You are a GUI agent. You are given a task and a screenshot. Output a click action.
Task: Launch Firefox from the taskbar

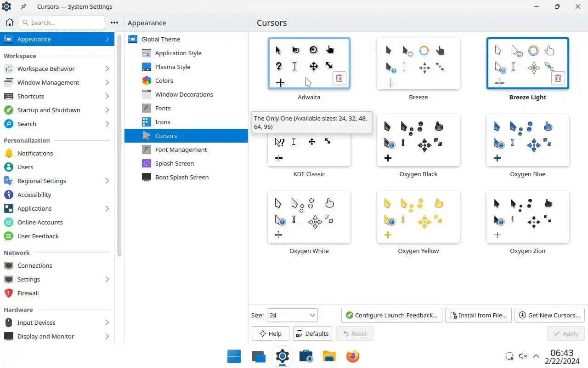(x=352, y=356)
